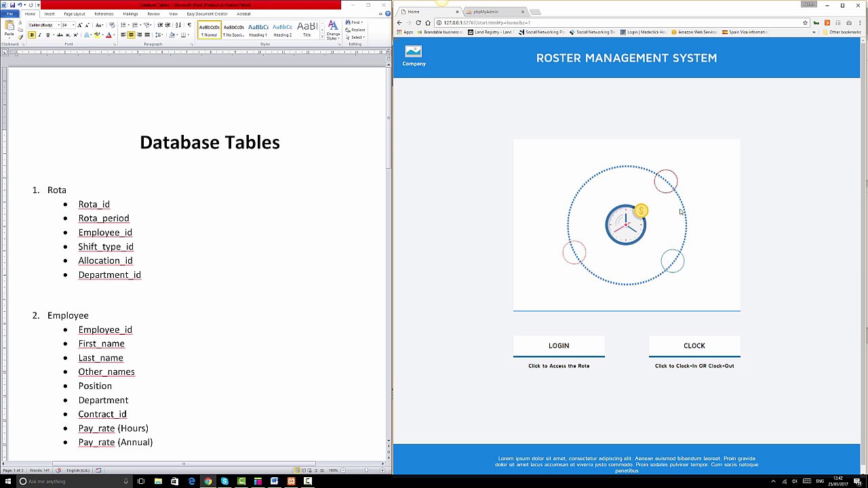Switch to the Review ribbon tab
Screen dimensions: 868x488
[153, 14]
